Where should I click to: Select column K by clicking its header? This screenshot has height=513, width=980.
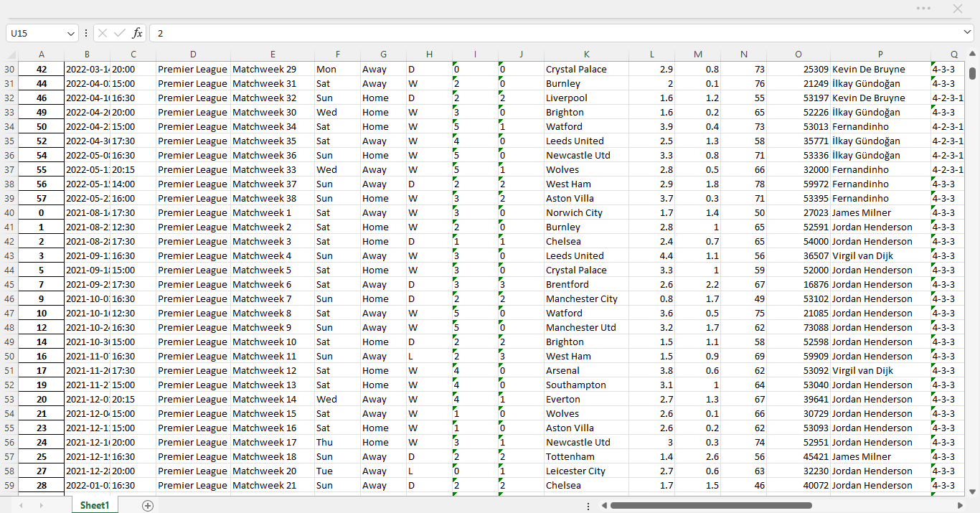(x=586, y=55)
